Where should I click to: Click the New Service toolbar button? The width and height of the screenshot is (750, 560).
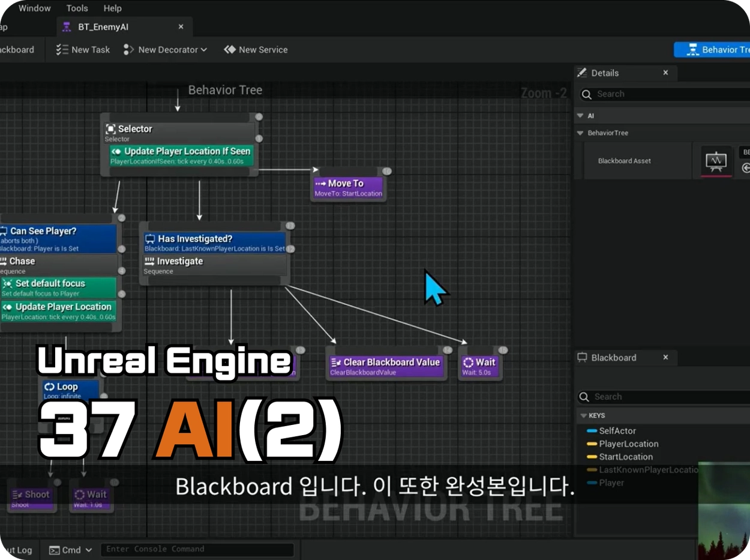coord(256,50)
